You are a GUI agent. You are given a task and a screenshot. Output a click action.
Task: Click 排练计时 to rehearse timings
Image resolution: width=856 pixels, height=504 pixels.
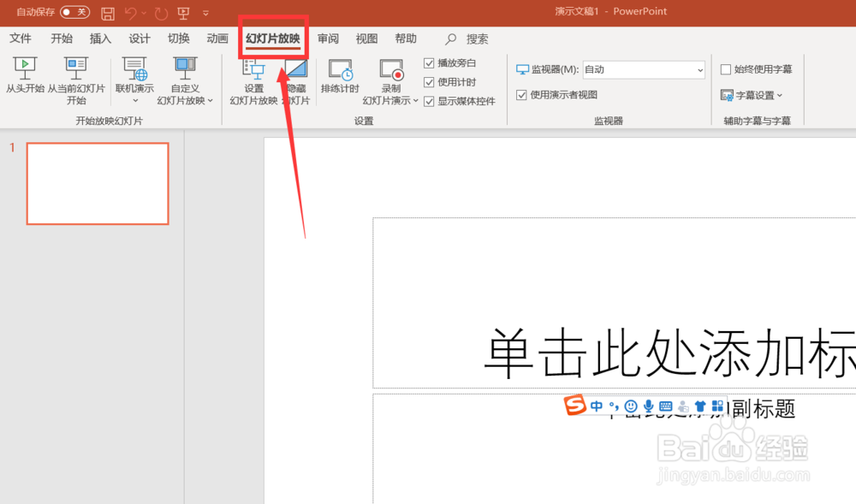click(341, 77)
